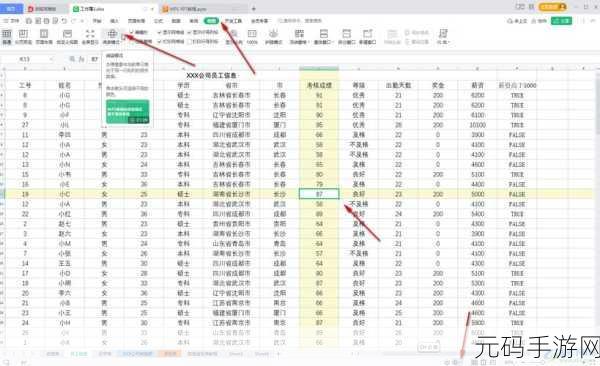Open the Formulas (公式) ribbon tab
Image resolution: width=600 pixels, height=366 pixels.
[158, 21]
